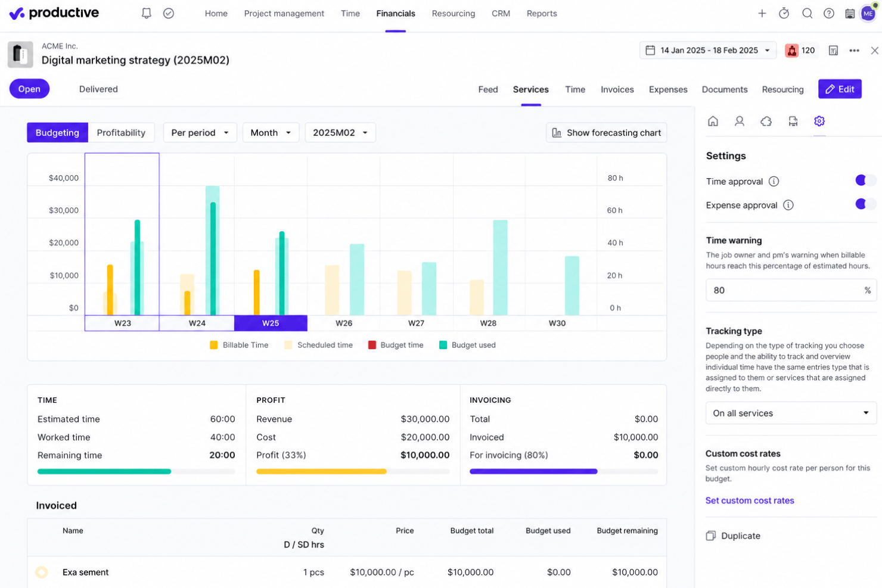The height and width of the screenshot is (588, 882).
Task: Select week W25 on the chart
Action: point(271,323)
